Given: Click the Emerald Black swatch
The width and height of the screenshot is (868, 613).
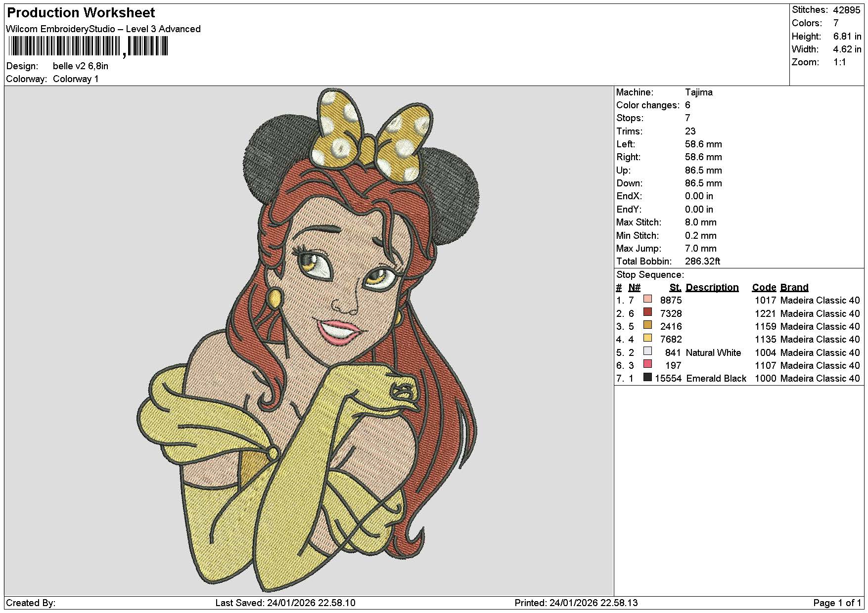Looking at the screenshot, I should pos(647,377).
